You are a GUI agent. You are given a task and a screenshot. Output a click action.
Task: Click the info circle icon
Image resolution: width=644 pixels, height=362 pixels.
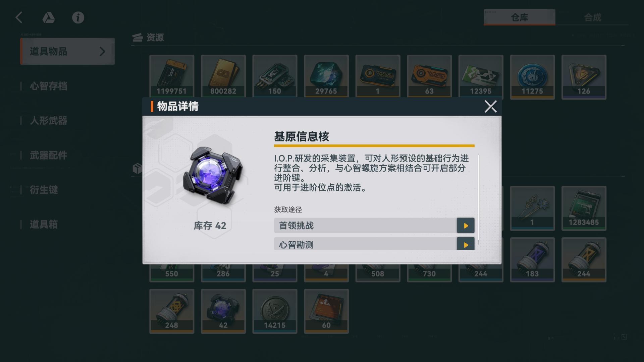coord(78,17)
